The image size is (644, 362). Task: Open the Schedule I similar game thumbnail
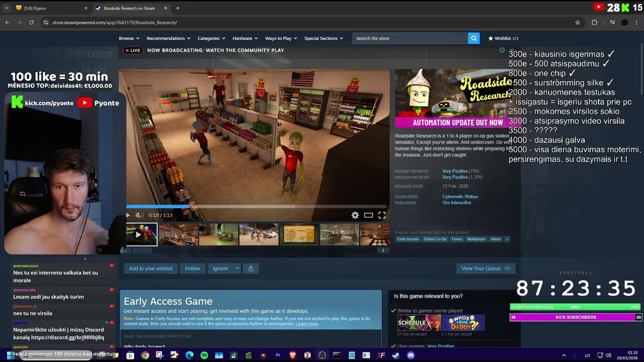pyautogui.click(x=419, y=323)
